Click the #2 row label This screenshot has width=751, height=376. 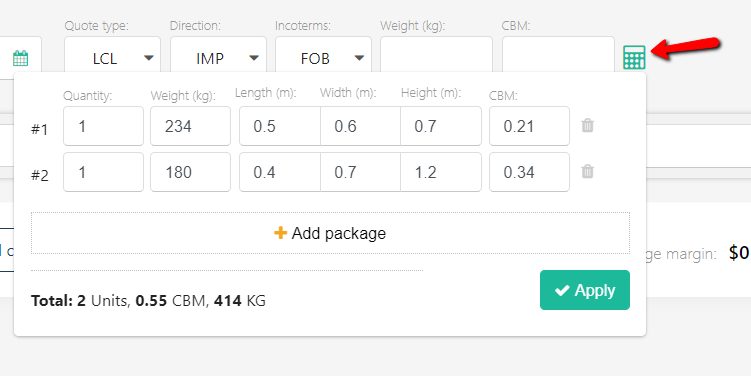(40, 175)
